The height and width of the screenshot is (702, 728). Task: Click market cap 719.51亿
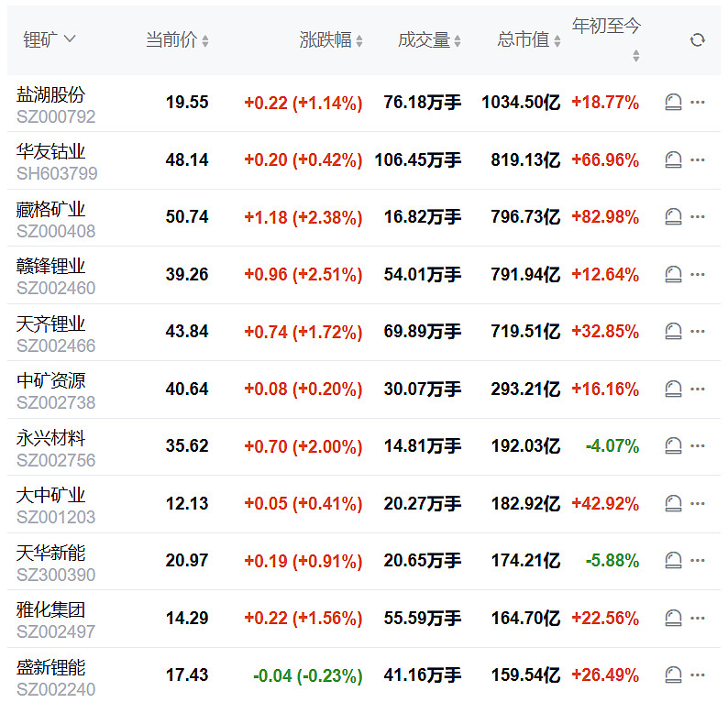525,331
